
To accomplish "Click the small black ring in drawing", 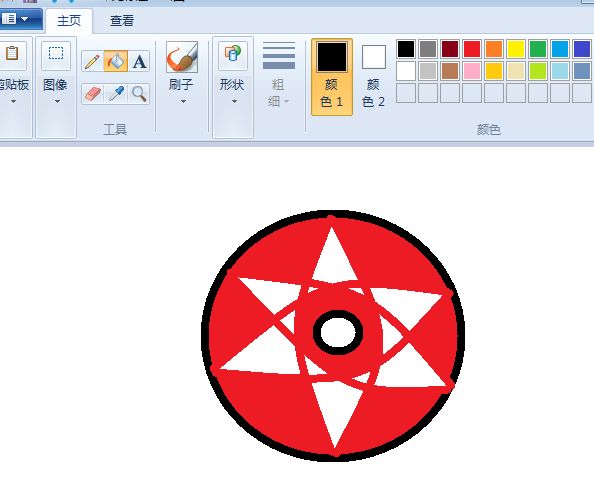I will click(x=338, y=332).
